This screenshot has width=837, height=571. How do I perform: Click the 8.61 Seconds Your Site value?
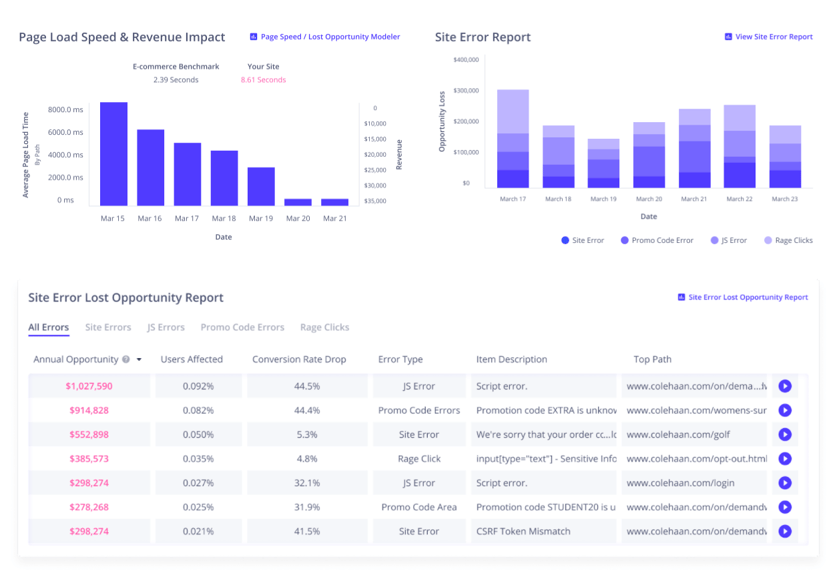[x=263, y=80]
